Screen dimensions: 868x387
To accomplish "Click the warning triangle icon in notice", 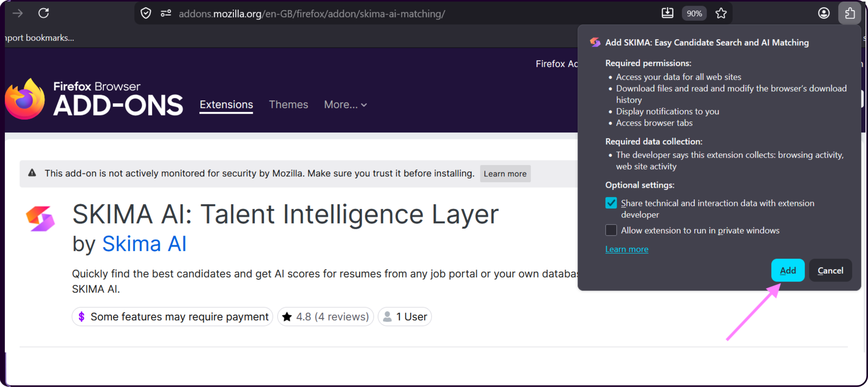I will click(x=32, y=173).
